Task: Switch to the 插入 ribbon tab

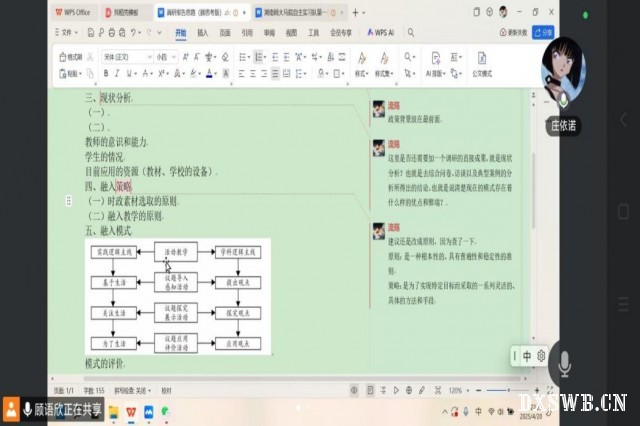Action: tap(203, 32)
